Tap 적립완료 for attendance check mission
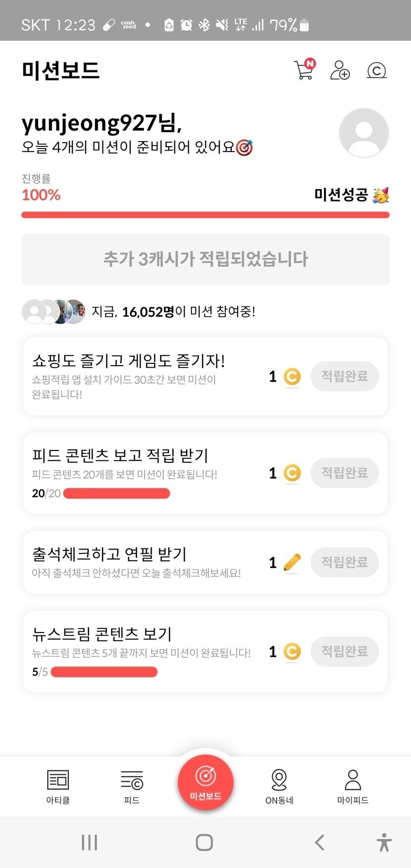 pyautogui.click(x=345, y=562)
